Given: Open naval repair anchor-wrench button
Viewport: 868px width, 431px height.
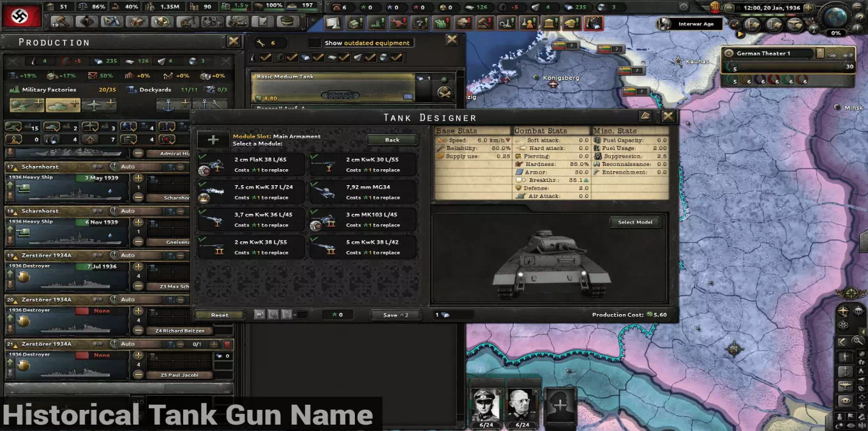Looking at the screenshot, I should [x=210, y=105].
